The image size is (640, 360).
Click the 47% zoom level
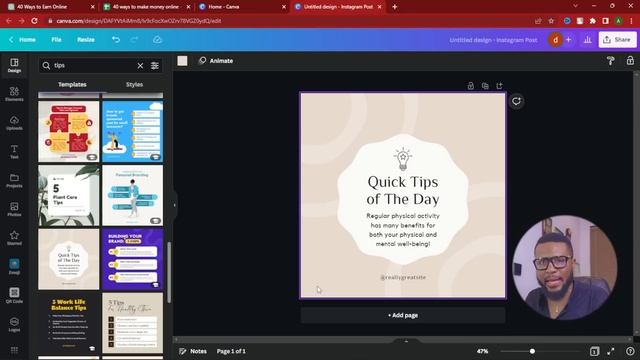click(x=482, y=351)
